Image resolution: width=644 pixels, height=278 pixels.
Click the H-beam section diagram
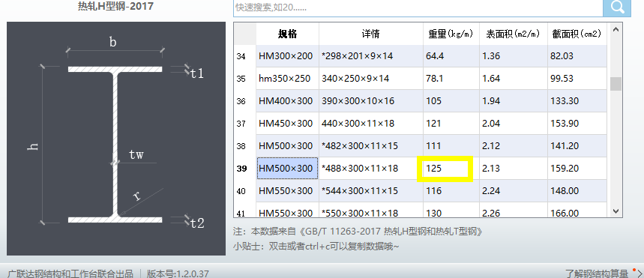click(116, 139)
